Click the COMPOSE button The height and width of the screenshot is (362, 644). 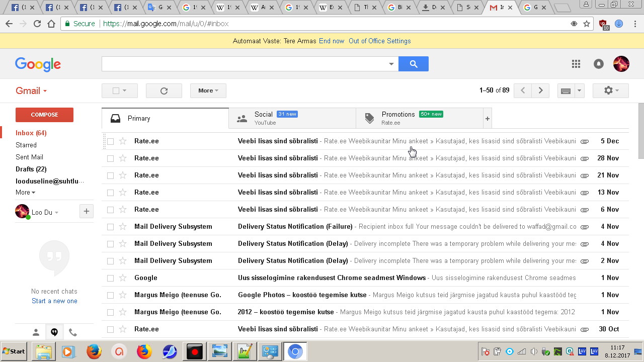[x=44, y=115]
